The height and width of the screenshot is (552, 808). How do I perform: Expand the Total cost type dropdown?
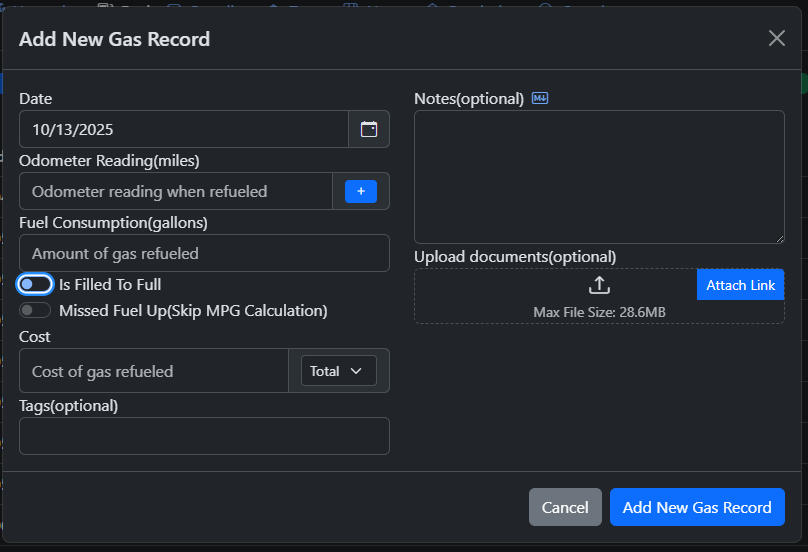[338, 371]
